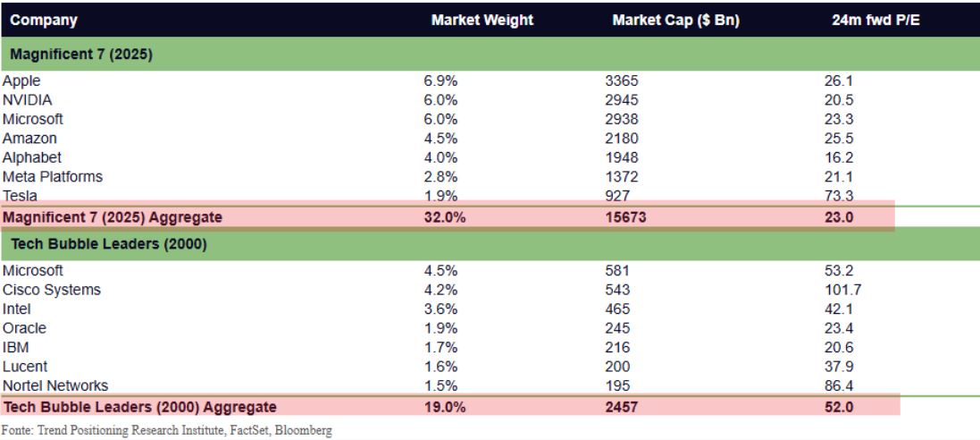Click the Tech Bubble Leaders (2000) Aggregate label
This screenshot has height=440, width=980.
click(x=139, y=407)
